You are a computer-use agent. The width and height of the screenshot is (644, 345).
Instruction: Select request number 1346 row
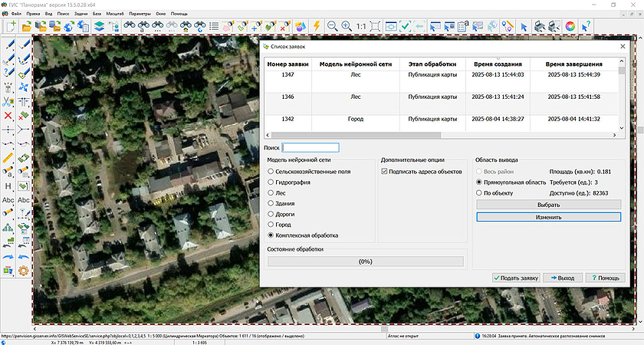pos(287,97)
